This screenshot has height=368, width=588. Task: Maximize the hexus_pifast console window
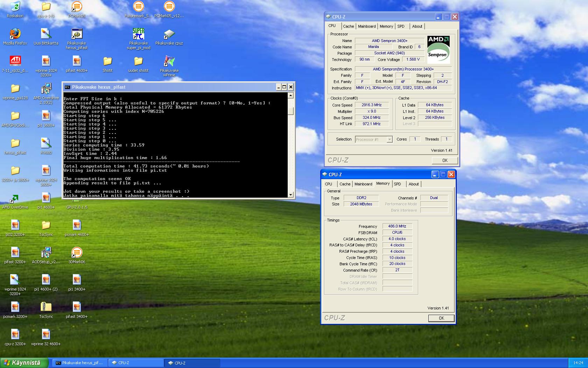click(284, 87)
